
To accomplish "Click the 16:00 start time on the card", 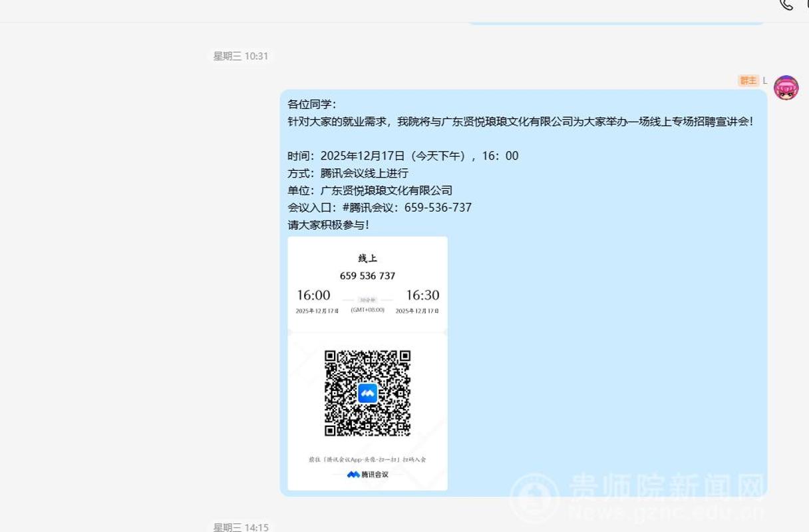I will coord(313,295).
